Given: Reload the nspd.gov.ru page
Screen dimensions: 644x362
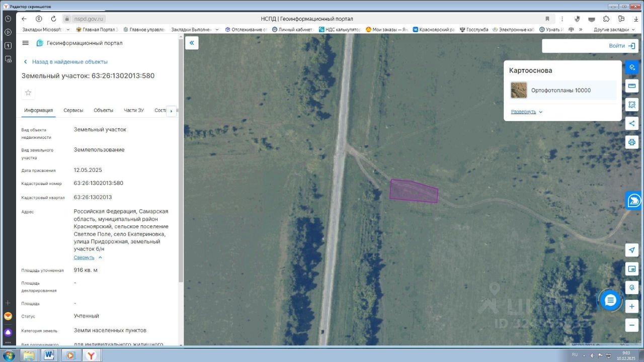Looking at the screenshot, I should coord(53,19).
